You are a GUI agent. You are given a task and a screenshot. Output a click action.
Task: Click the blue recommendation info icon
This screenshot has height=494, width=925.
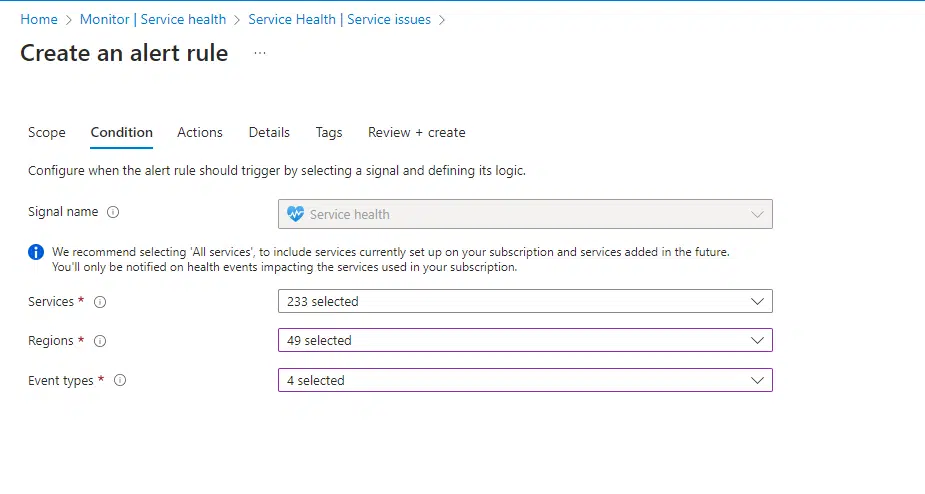click(x=36, y=252)
